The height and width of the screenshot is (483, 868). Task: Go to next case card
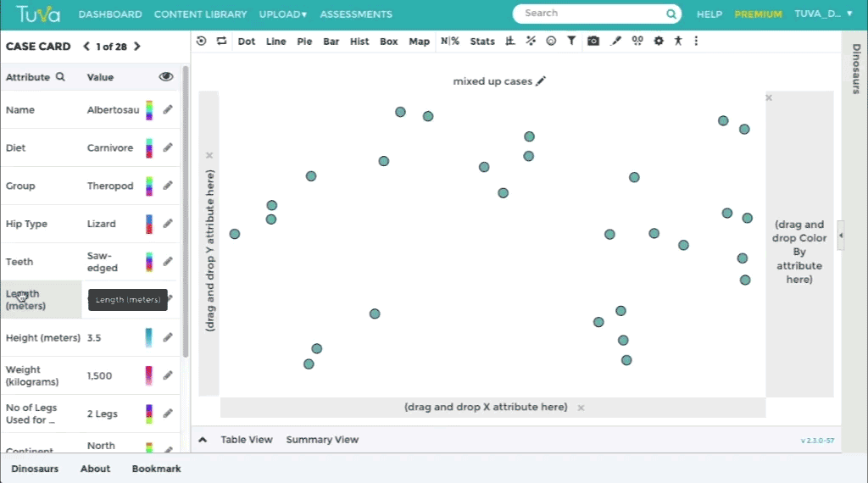click(x=137, y=47)
